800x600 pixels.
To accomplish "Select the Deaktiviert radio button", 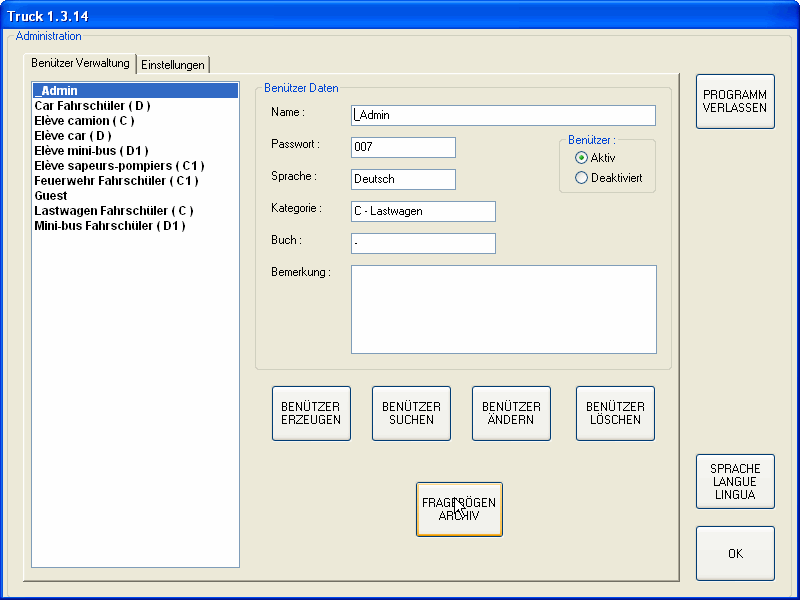I will pos(581,178).
